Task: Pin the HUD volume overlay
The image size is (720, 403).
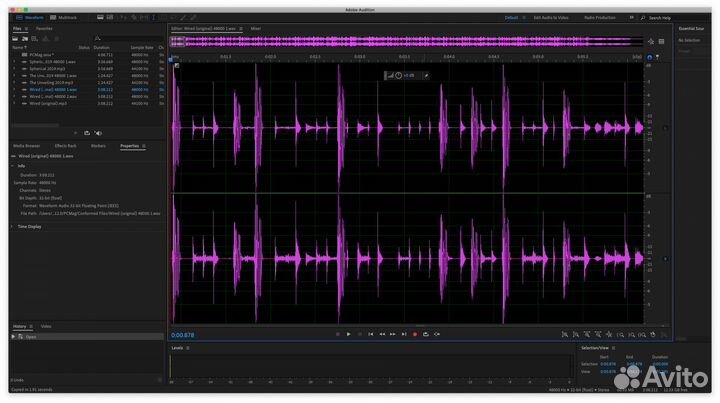Action: 426,75
